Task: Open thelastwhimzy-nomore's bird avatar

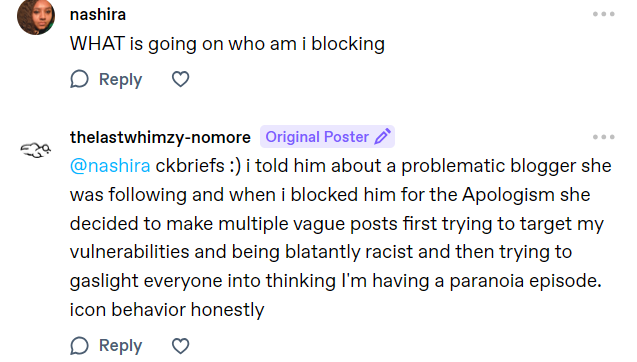Action: tap(36, 150)
